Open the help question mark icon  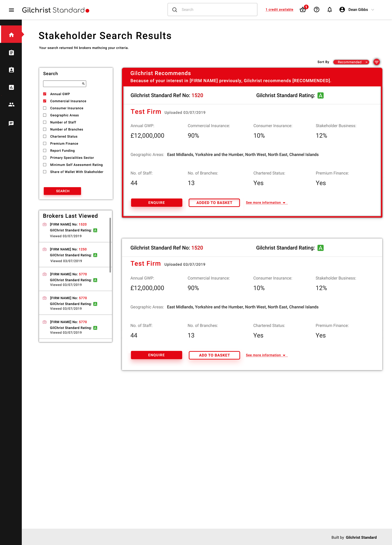coord(316,10)
